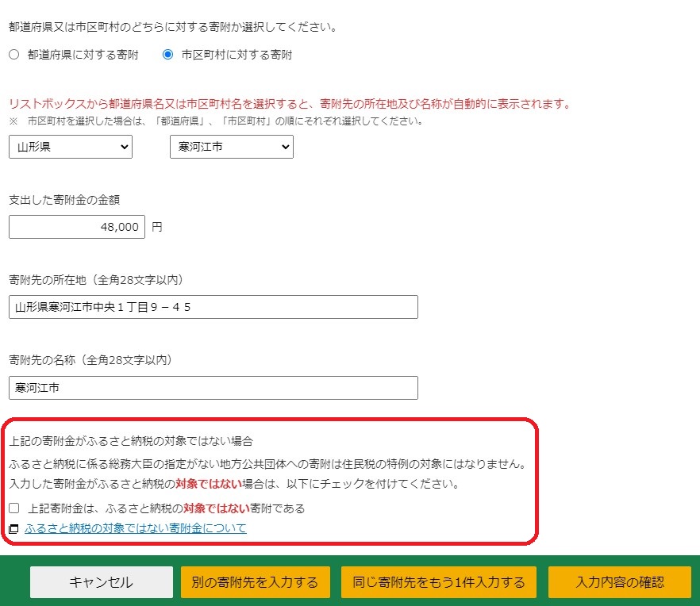
Task: Click the 48,000 donation amount field
Action: click(x=77, y=227)
